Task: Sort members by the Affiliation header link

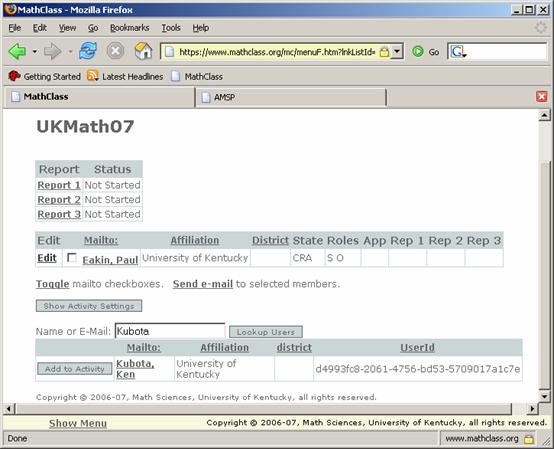Action: pos(195,240)
